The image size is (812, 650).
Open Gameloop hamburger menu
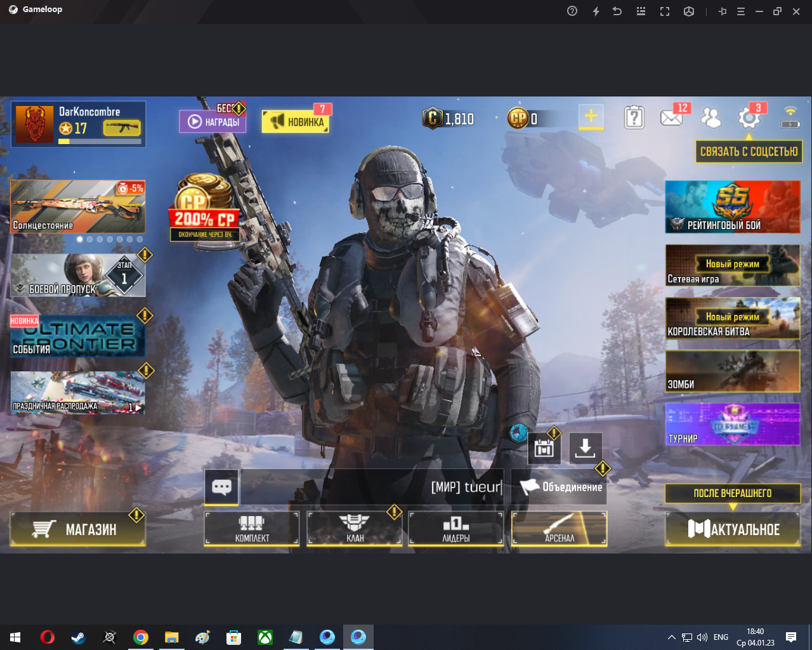(x=740, y=11)
